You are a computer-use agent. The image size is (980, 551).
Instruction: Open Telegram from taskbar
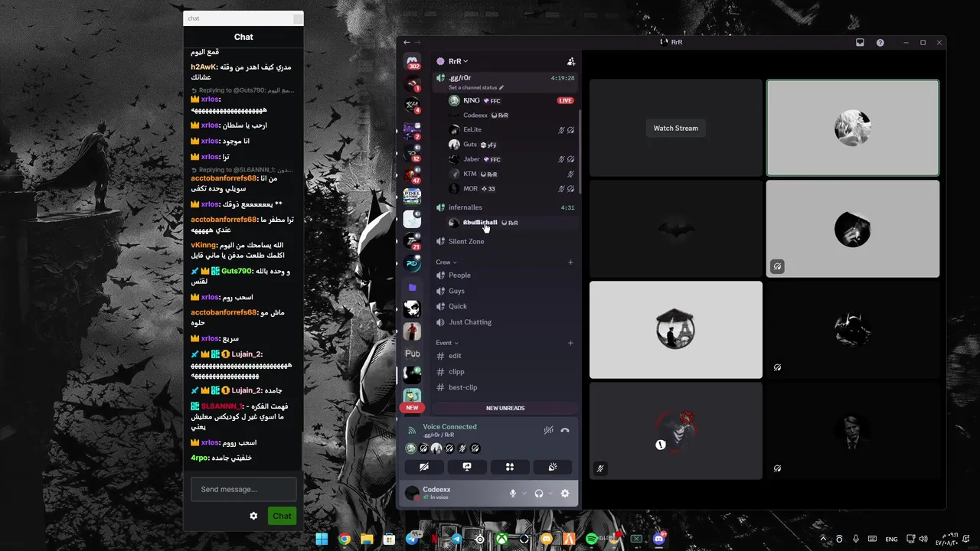pyautogui.click(x=457, y=540)
